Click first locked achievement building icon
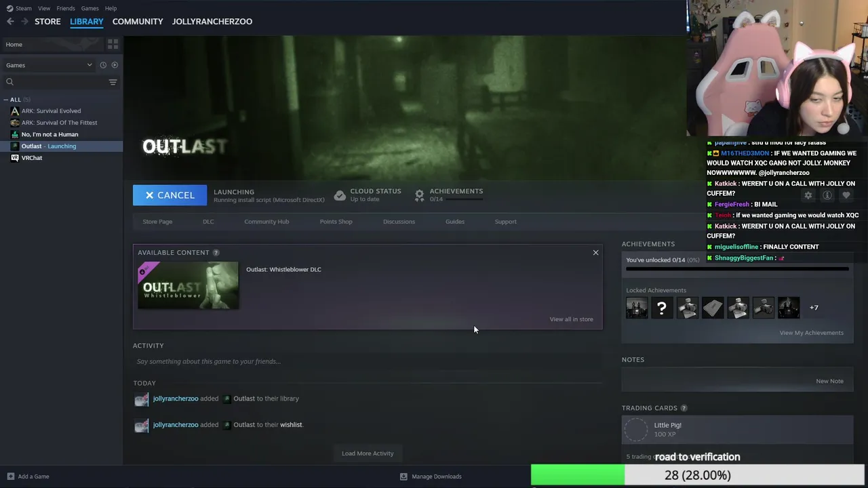The height and width of the screenshot is (488, 868). click(637, 308)
